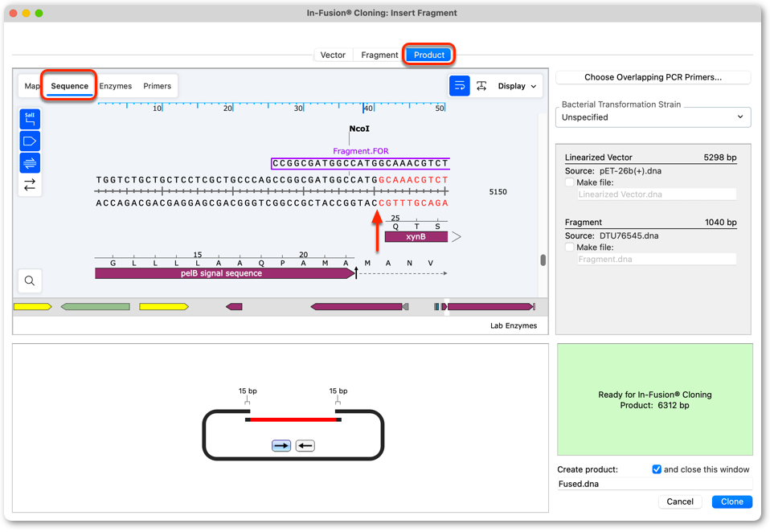Toggle the features display arrow icon
Viewport: 770px width, 532px height.
30,141
